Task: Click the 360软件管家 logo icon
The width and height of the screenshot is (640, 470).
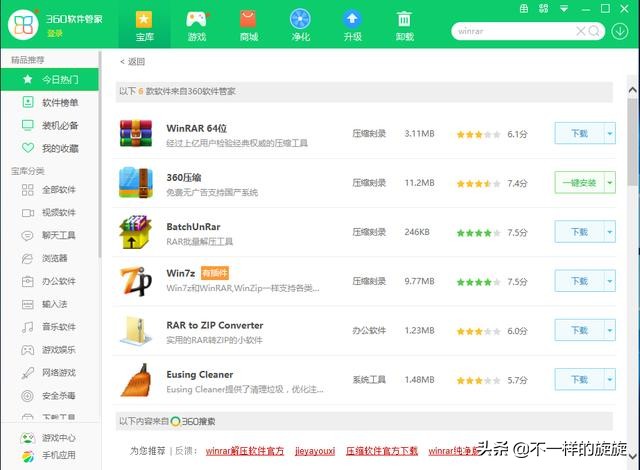Action: (x=23, y=24)
